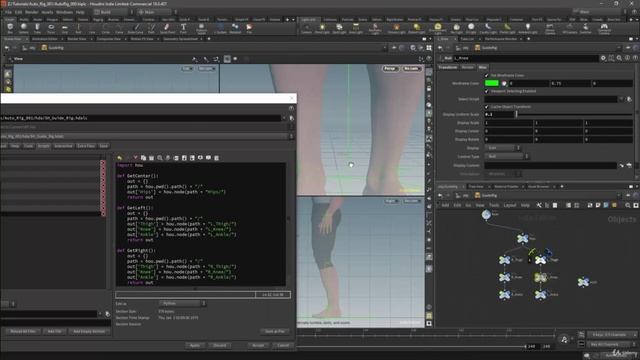Select the Grid shelf tool
This screenshot has height=360, width=640.
click(x=64, y=28)
